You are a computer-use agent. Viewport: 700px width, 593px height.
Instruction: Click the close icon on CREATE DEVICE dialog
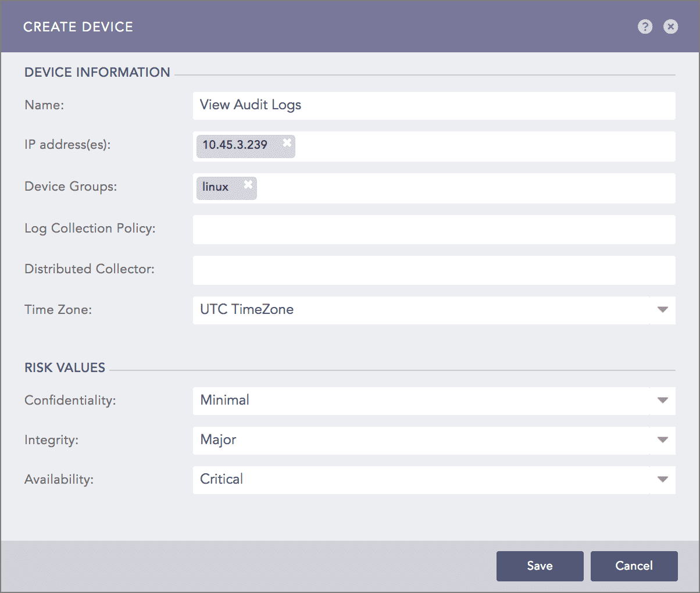tap(670, 27)
